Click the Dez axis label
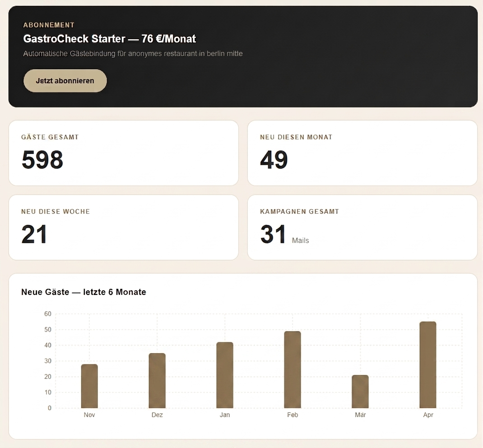The image size is (483, 448). coord(157,415)
